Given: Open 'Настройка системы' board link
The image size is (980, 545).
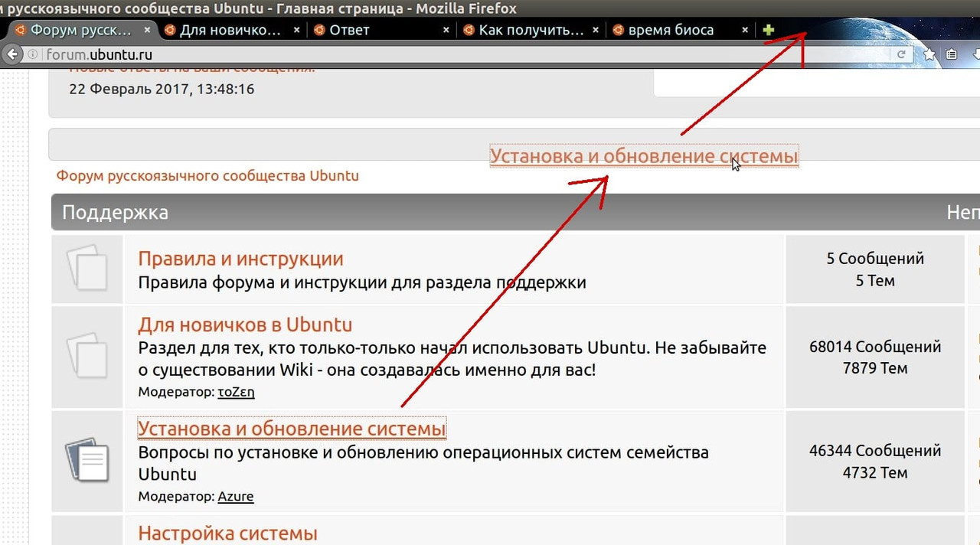Looking at the screenshot, I should (x=227, y=533).
